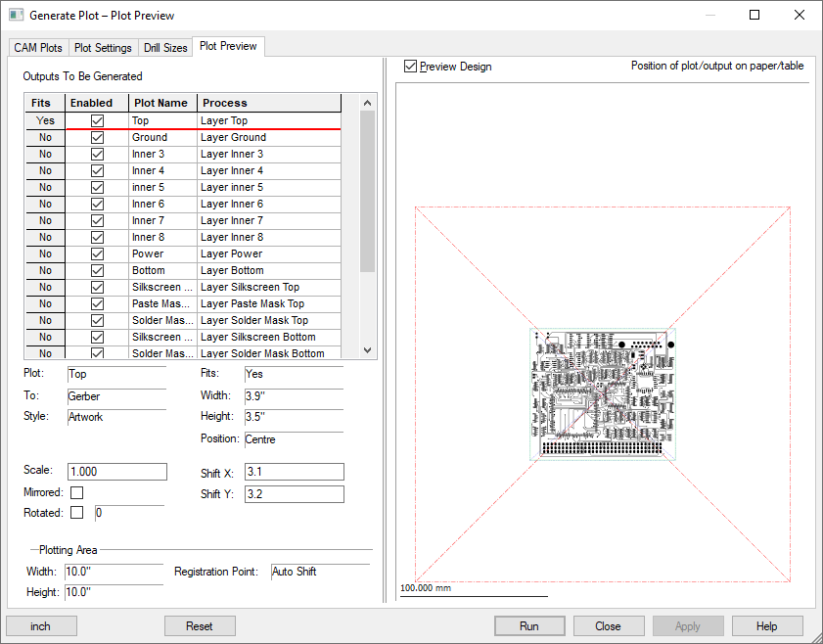Select the Bottom plot row
Screen dimensions: 823x644
[162, 271]
